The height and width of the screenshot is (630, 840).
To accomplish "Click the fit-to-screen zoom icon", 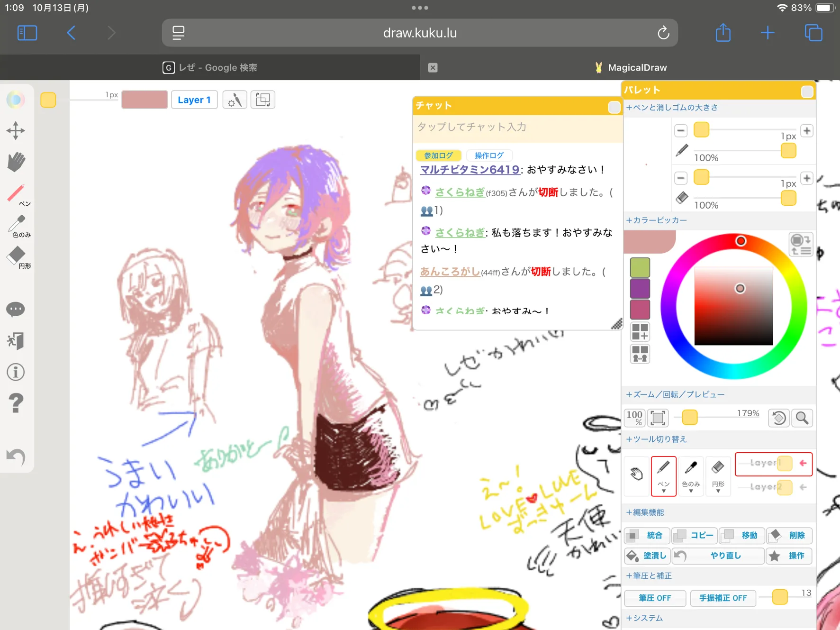I will click(x=658, y=418).
